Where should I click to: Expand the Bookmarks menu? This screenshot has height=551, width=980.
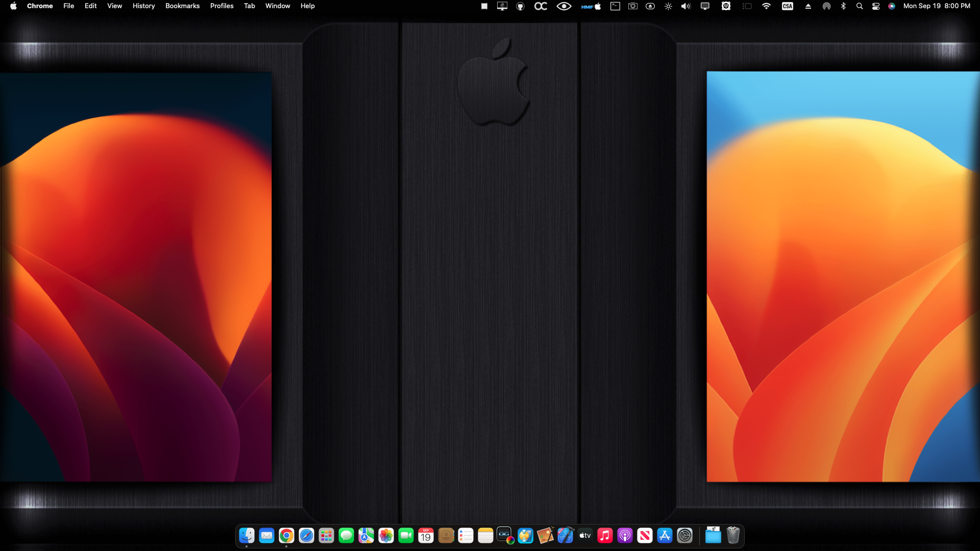[x=182, y=6]
